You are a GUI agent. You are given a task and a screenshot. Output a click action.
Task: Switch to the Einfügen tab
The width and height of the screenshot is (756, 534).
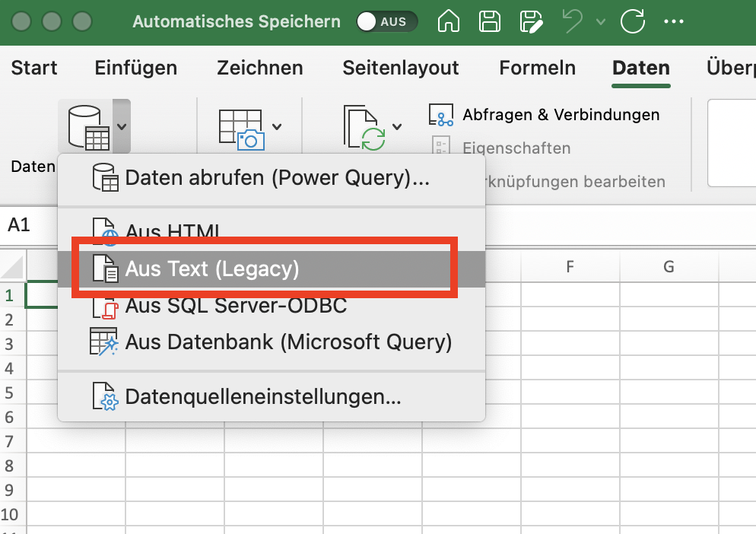(135, 68)
